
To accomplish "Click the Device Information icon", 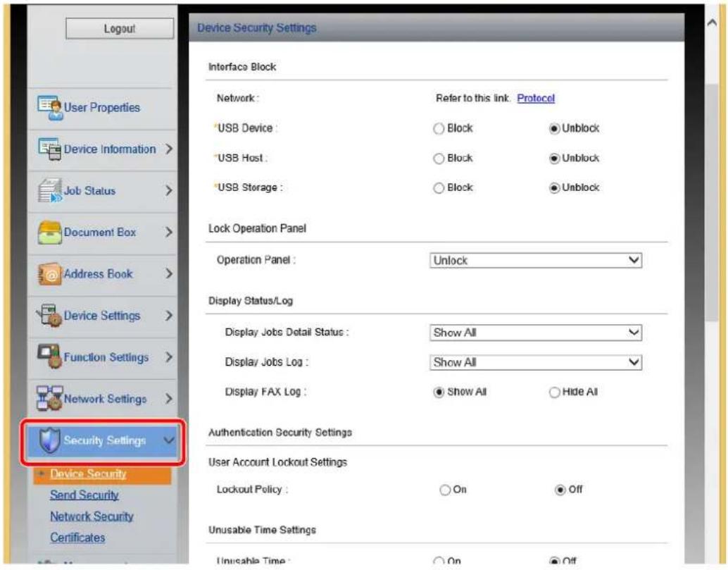I will coord(50,149).
